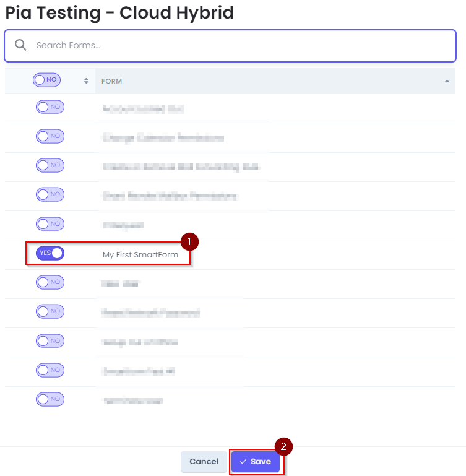This screenshot has width=466, height=476.
Task: Enable the third row's NO toggle
Action: (50, 165)
